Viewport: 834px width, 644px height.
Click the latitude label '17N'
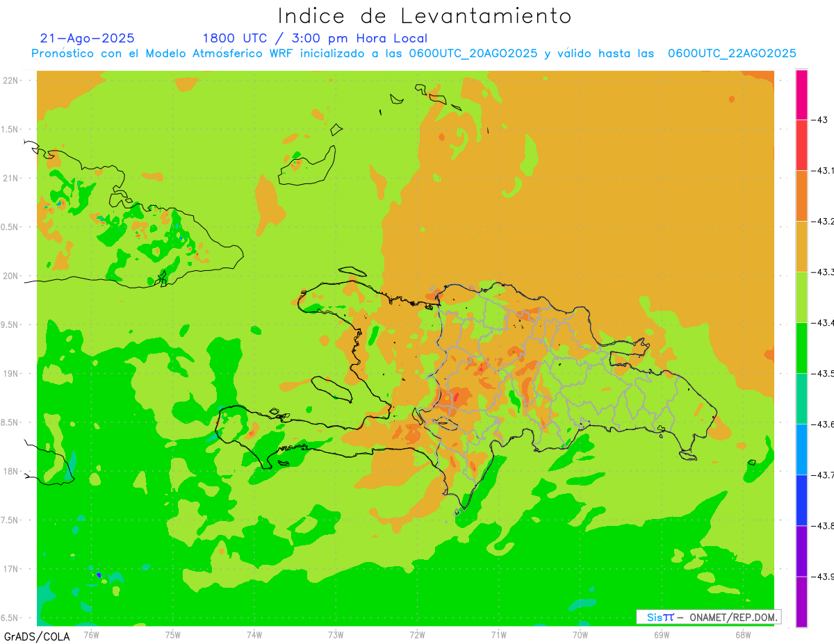(x=10, y=569)
